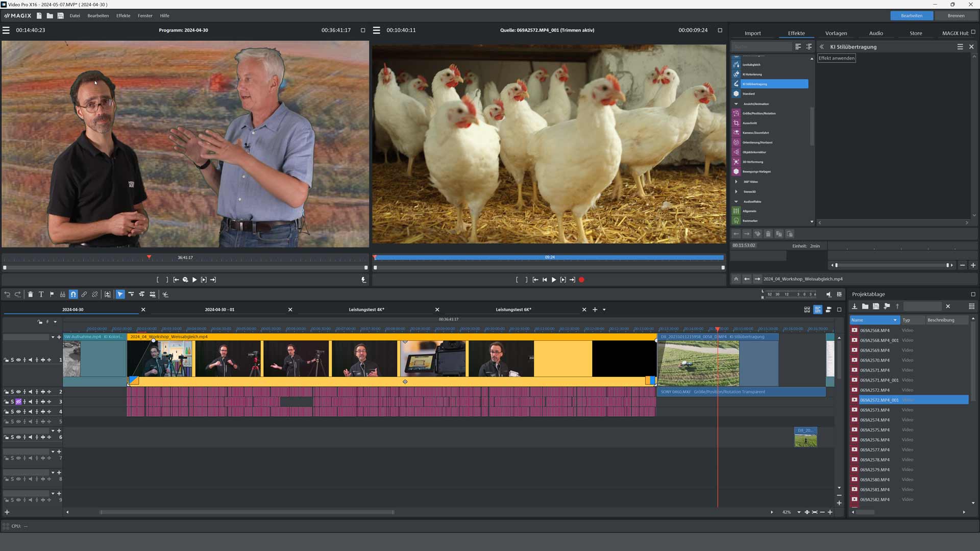The width and height of the screenshot is (980, 551).
Task: Toggle visibility eye on track 1
Action: (18, 360)
